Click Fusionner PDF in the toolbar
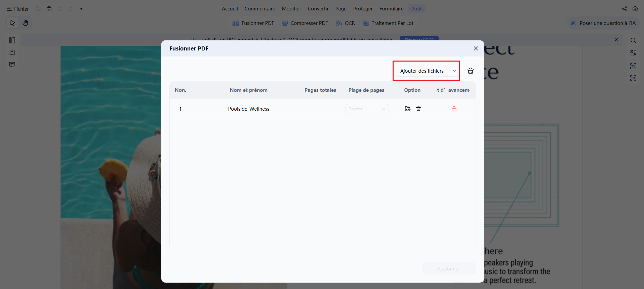Image resolution: width=644 pixels, height=289 pixels. click(253, 23)
